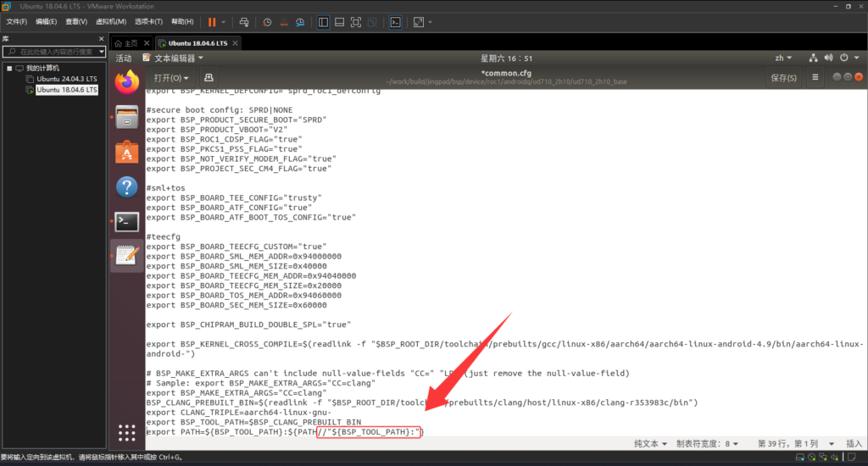The width and height of the screenshot is (868, 466).
Task: Select Ubuntu 24.04.3 LTS in library
Action: point(66,79)
